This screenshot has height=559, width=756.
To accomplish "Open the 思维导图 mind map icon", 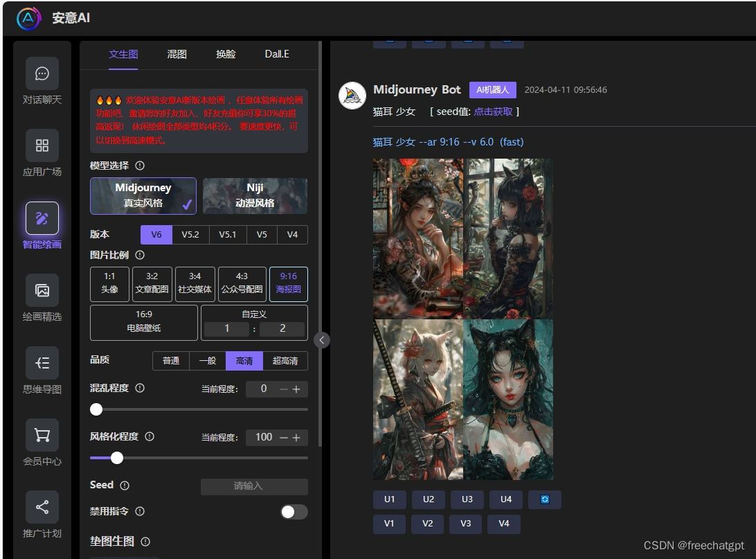I will tap(42, 363).
